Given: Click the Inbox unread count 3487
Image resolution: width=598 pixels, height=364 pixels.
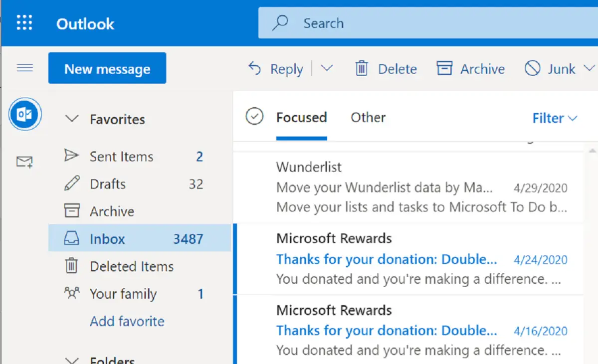Looking at the screenshot, I should tap(188, 239).
